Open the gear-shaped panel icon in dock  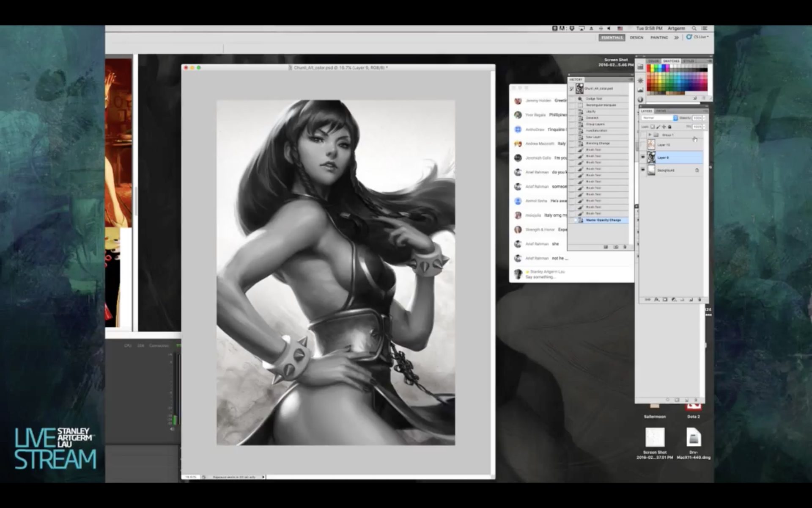click(640, 80)
